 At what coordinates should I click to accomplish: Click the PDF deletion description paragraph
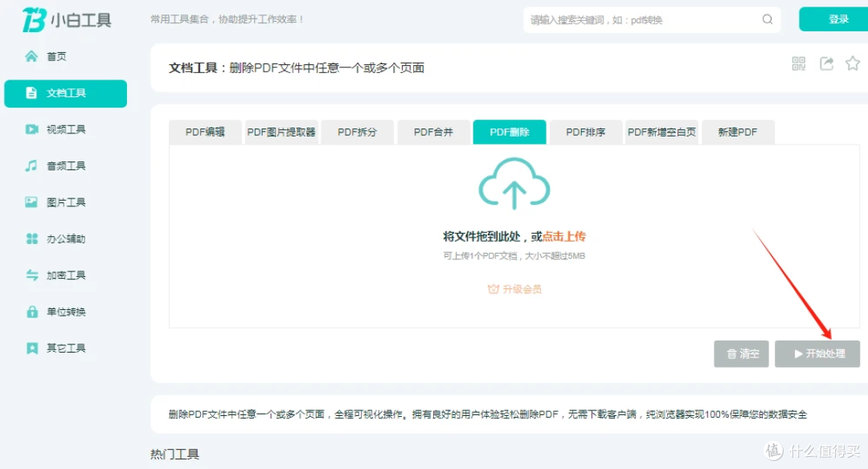488,414
